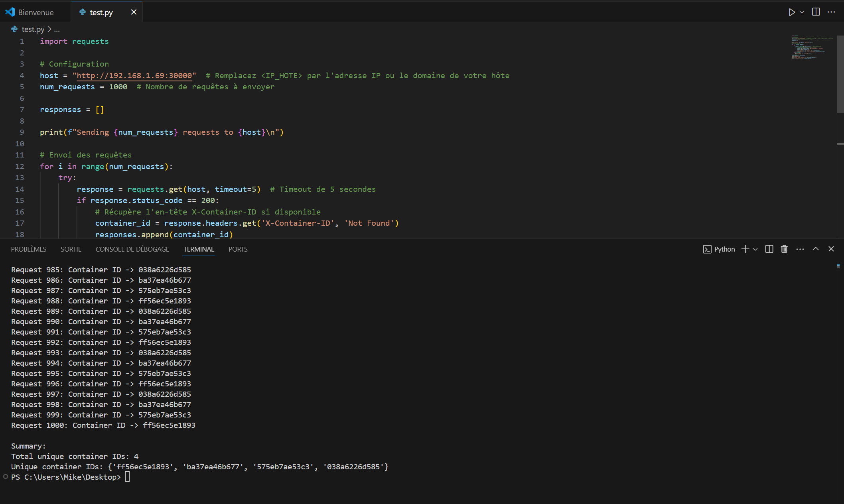Click 'num_requests = 1000' on line 5
Screen dimensions: 844x504
pyautogui.click(x=83, y=87)
